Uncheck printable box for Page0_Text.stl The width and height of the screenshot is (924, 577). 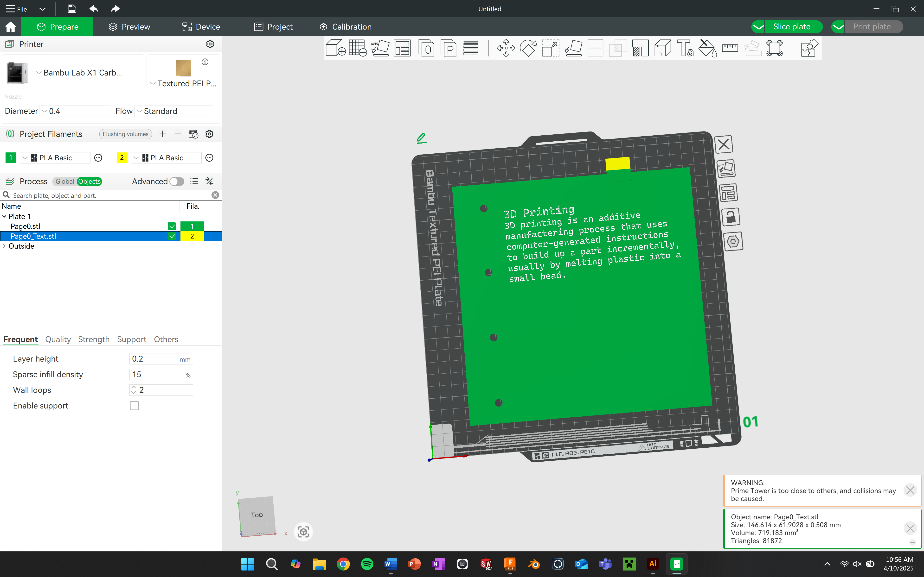click(172, 236)
